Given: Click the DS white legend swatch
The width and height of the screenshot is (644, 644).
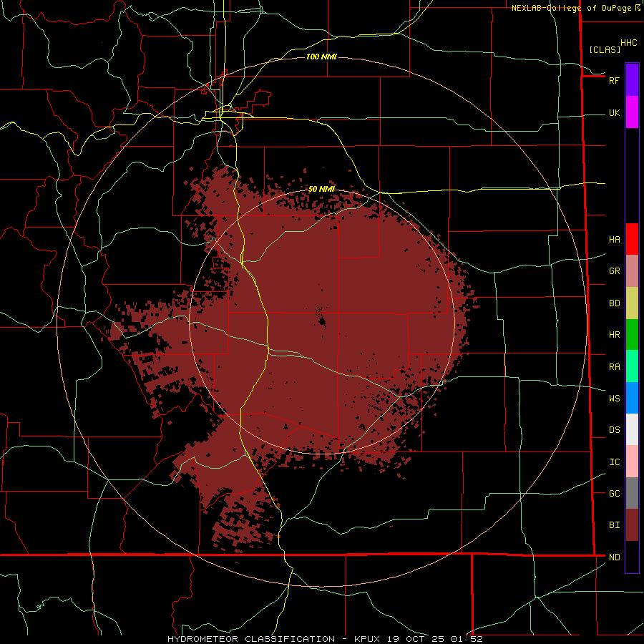Looking at the screenshot, I should pos(632,429).
